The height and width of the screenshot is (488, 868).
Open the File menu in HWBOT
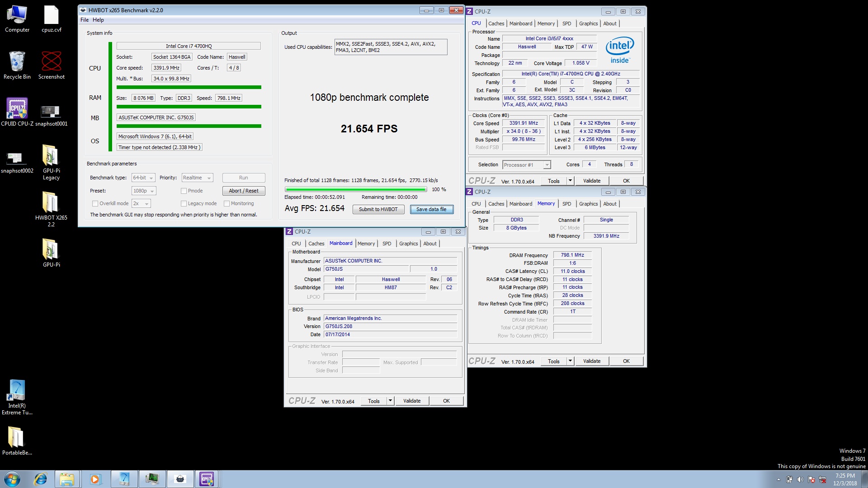pyautogui.click(x=85, y=20)
